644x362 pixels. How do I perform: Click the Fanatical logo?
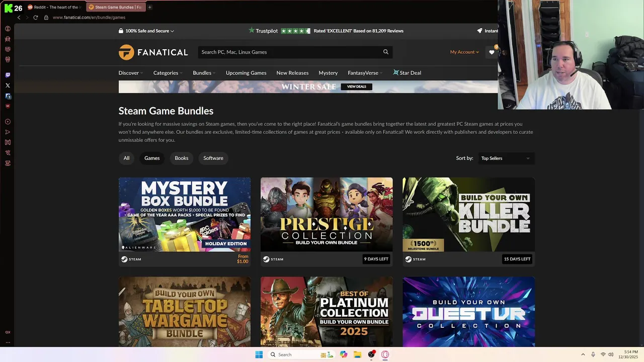pyautogui.click(x=153, y=52)
